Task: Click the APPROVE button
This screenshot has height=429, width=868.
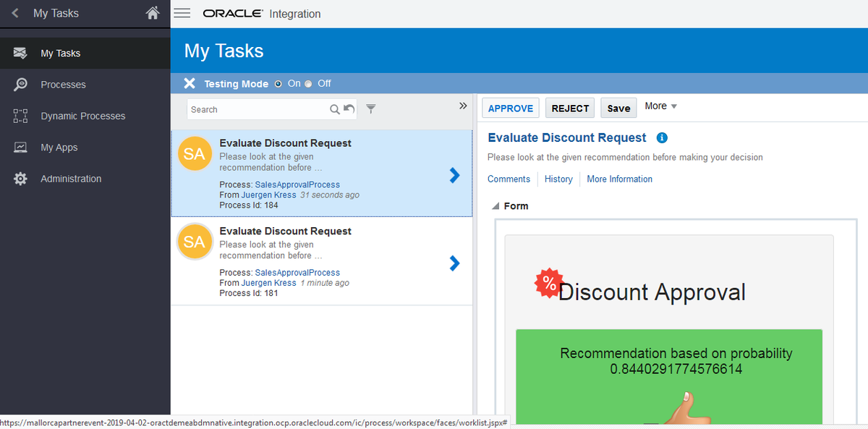Action: 511,108
